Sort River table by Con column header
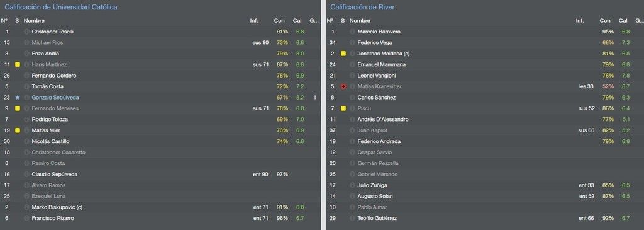Screen dimensions: 644x230 tap(605, 21)
